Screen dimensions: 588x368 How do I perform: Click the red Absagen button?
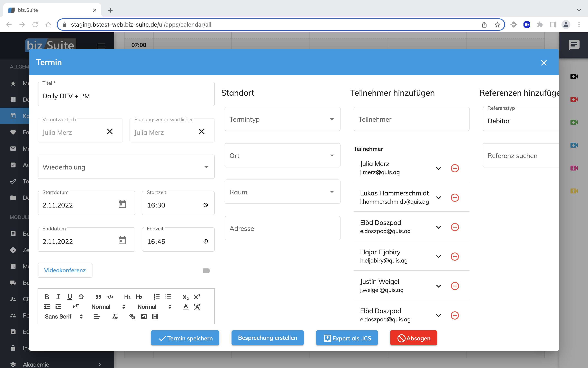(414, 338)
